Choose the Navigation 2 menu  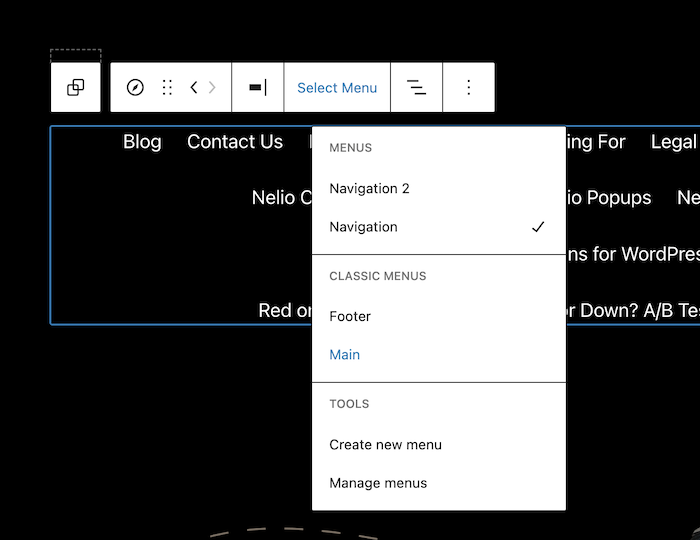coord(439,188)
